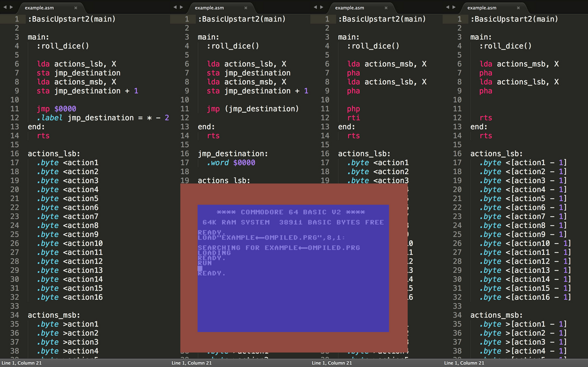588x367 pixels.
Task: Click 'actions_msb:' label in the fourth pane
Action: click(497, 316)
